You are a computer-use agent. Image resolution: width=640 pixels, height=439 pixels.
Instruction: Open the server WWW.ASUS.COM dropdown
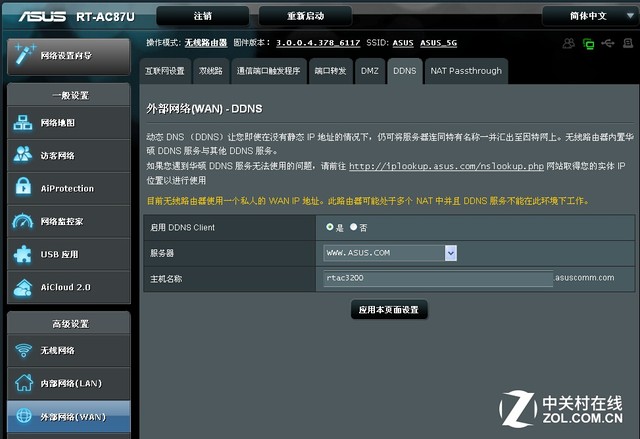(x=390, y=253)
